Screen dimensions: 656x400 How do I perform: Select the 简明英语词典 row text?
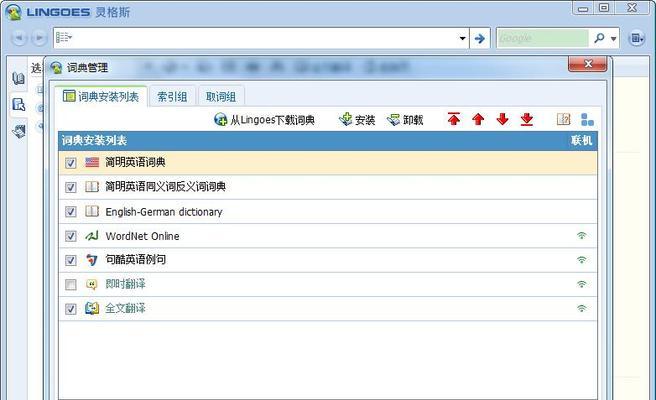coord(135,162)
